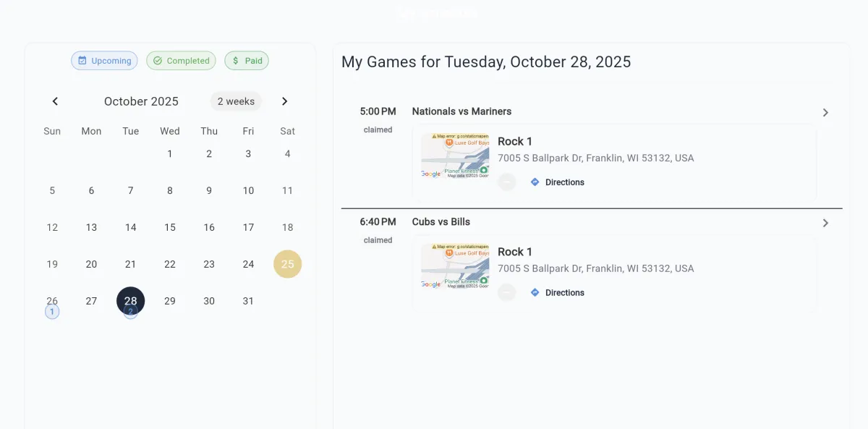The height and width of the screenshot is (429, 868).
Task: Select October 29 on the calendar
Action: 170,301
